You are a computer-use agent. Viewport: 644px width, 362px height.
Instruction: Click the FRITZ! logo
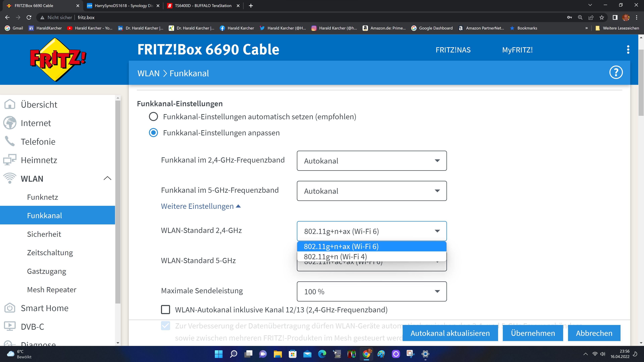point(58,59)
